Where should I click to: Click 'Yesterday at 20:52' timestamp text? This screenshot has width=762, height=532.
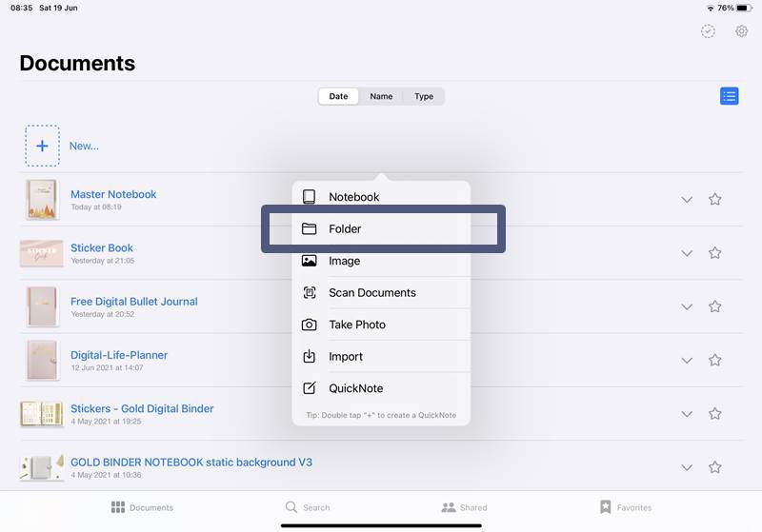tap(103, 314)
